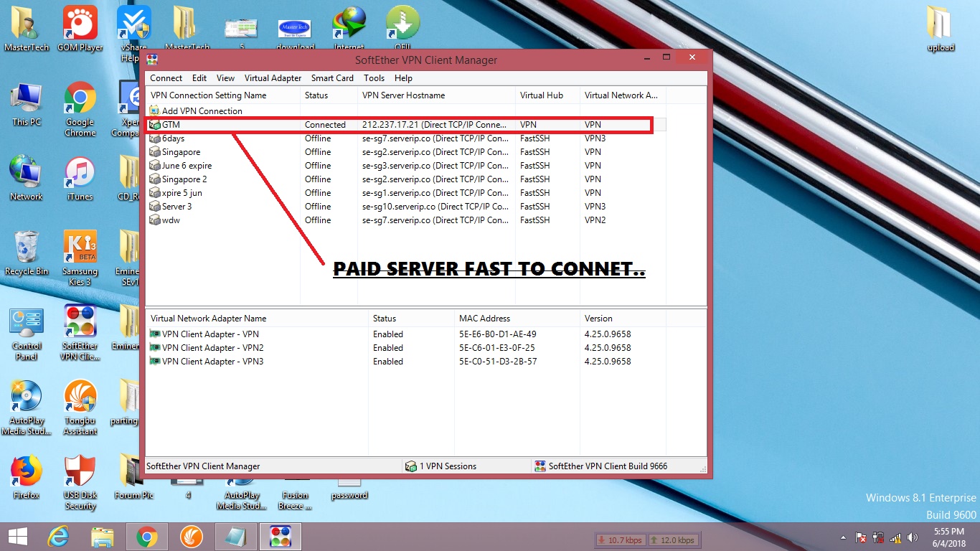
Task: Open Internet Explorer from taskbar
Action: 58,537
